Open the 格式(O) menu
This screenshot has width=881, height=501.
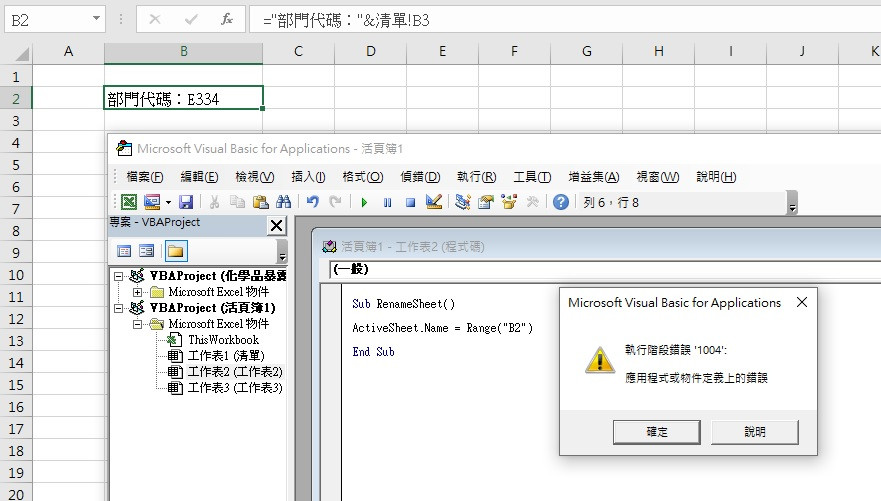[x=362, y=177]
